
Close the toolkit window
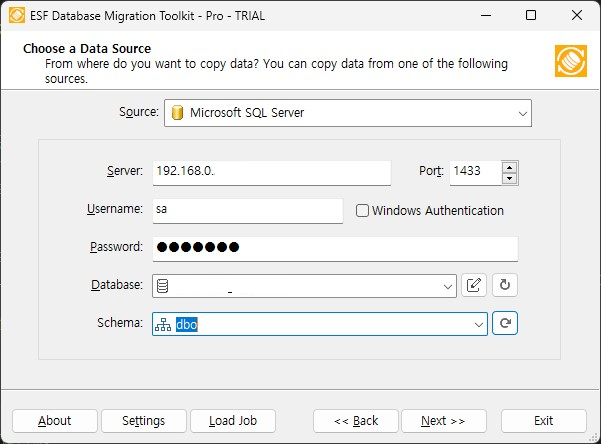[577, 15]
